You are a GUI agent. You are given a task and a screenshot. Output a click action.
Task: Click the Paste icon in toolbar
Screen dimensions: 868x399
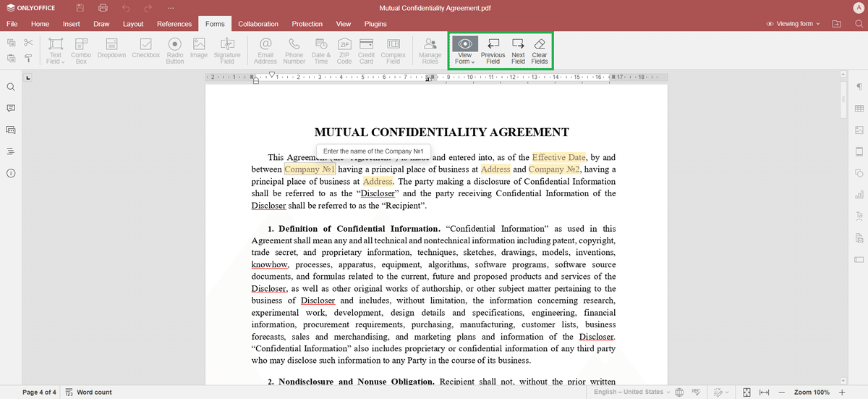coord(12,59)
